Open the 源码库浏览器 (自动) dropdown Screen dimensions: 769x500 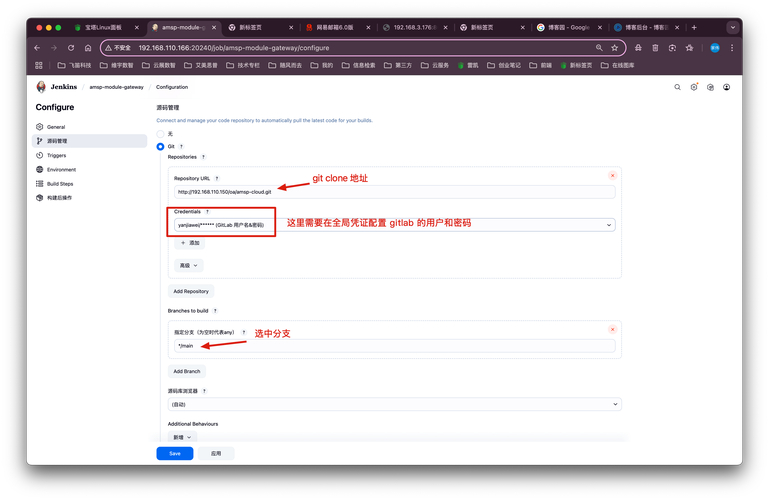point(394,404)
